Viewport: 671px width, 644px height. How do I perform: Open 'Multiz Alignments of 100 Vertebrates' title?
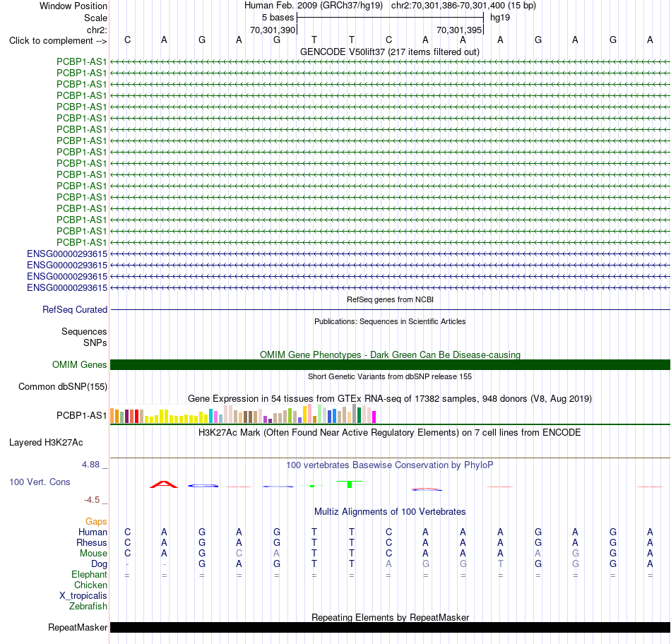[390, 512]
